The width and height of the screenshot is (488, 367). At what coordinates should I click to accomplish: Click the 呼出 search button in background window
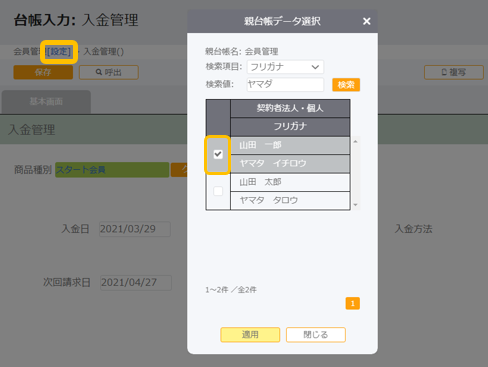pos(109,72)
